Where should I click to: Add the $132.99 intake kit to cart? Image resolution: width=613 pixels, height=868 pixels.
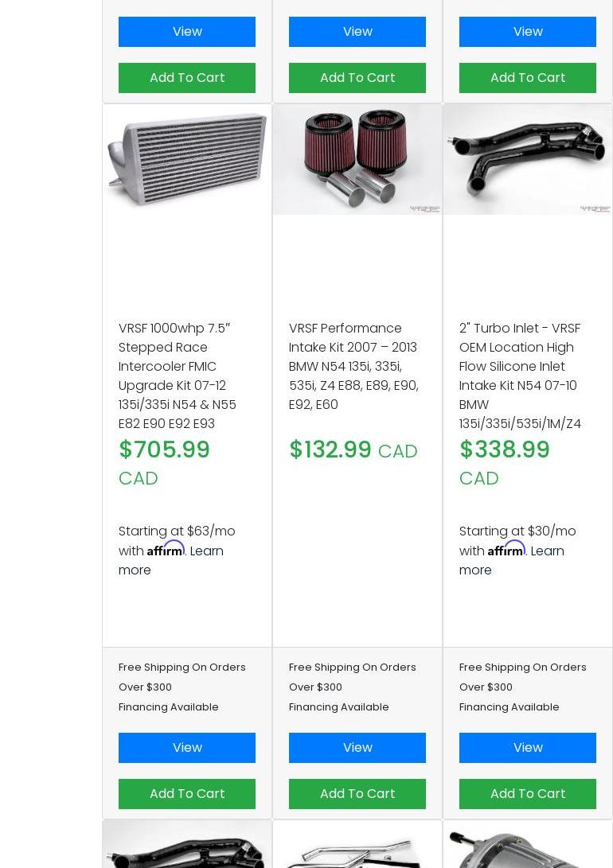[357, 794]
